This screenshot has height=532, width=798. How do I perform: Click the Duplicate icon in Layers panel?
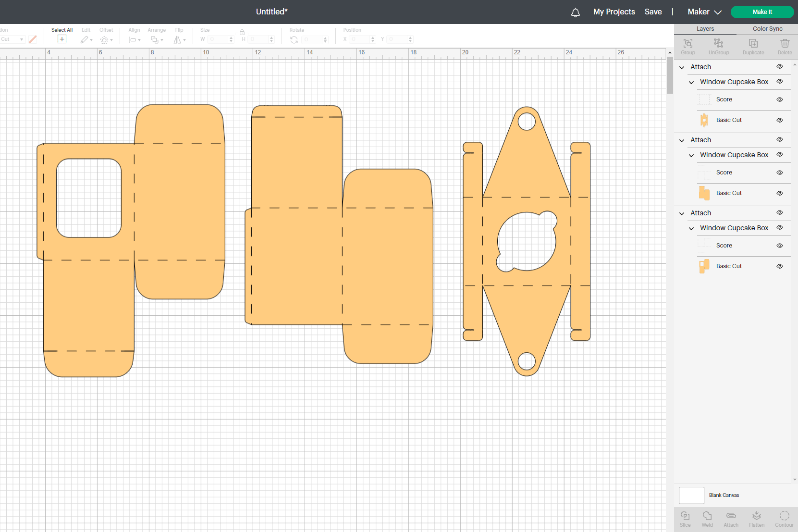tap(753, 46)
